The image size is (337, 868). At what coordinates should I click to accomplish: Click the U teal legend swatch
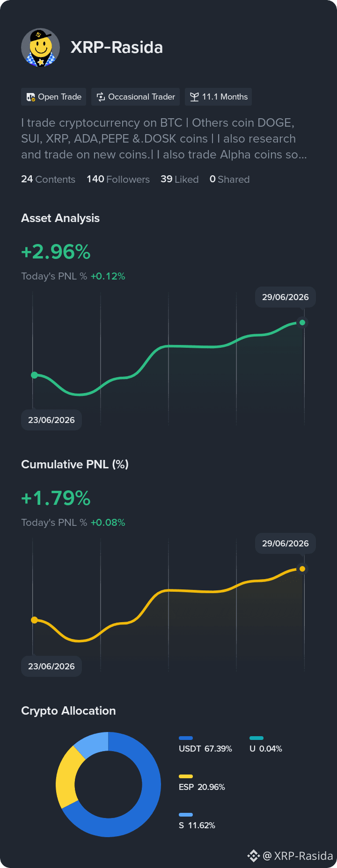coord(256,738)
